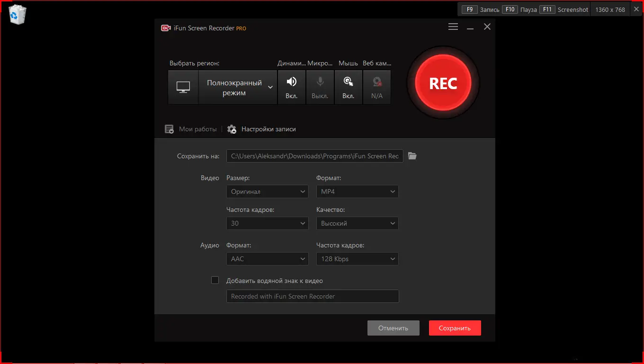
Task: Open the frame rate 30 dropdown
Action: tap(267, 223)
